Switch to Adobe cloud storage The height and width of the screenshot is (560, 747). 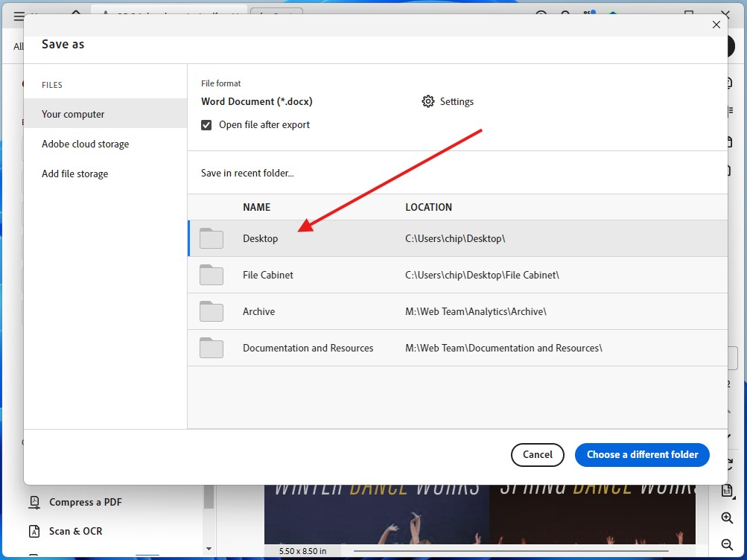tap(85, 144)
